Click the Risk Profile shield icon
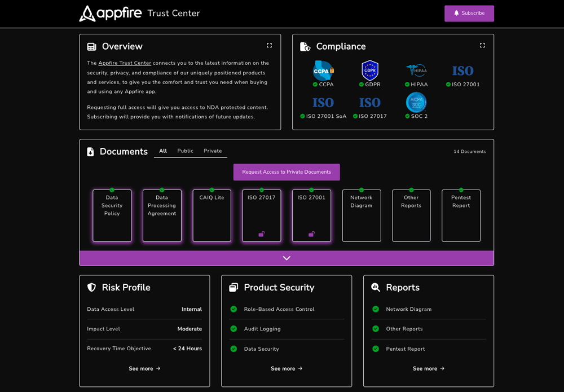This screenshot has height=392, width=564. pyautogui.click(x=92, y=287)
